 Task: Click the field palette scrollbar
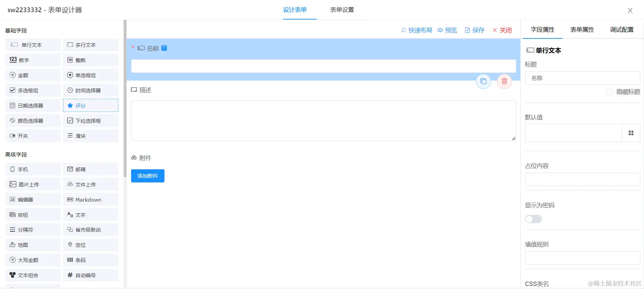(125, 98)
